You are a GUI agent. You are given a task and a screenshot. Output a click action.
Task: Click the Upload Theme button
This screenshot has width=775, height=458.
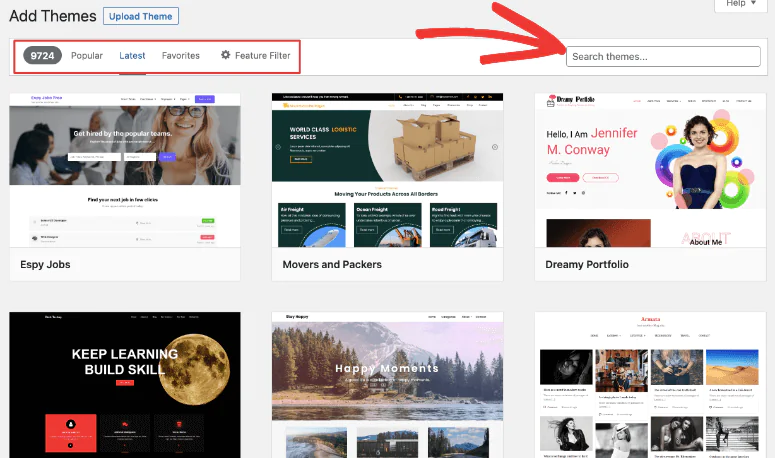[x=141, y=16]
